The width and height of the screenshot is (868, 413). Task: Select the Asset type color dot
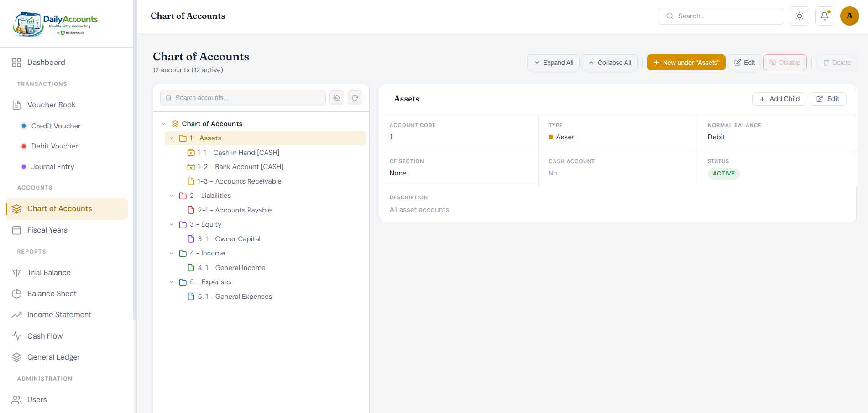click(551, 137)
